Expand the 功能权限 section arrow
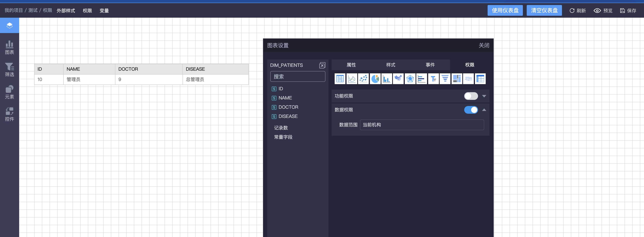 coord(484,96)
